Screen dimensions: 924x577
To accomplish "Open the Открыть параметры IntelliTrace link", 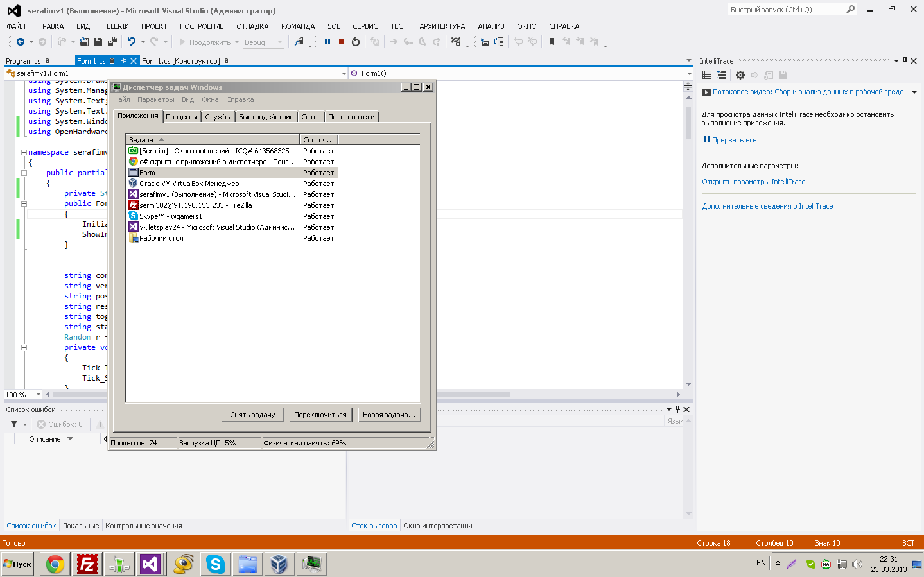I will click(753, 182).
